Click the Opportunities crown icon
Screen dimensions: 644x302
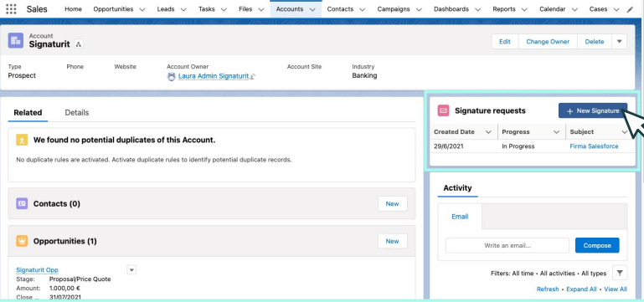pos(22,241)
